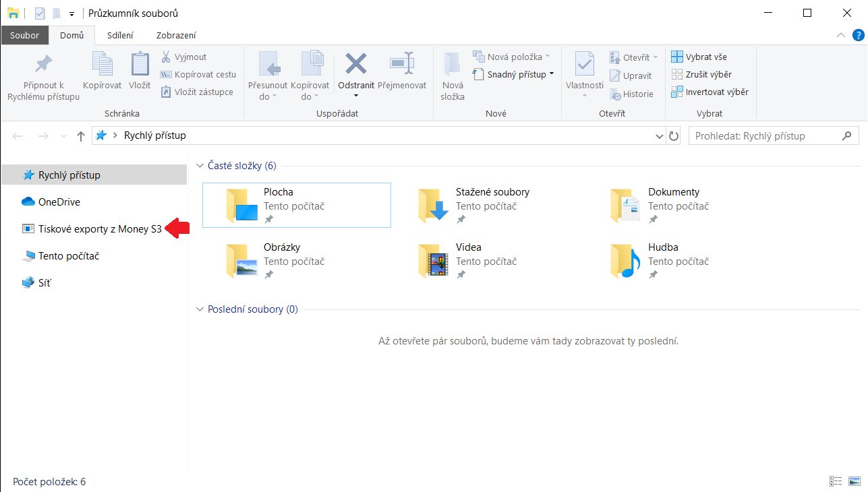
Task: Click the address bar showing Rychlý přístup
Action: pyautogui.click(x=379, y=135)
